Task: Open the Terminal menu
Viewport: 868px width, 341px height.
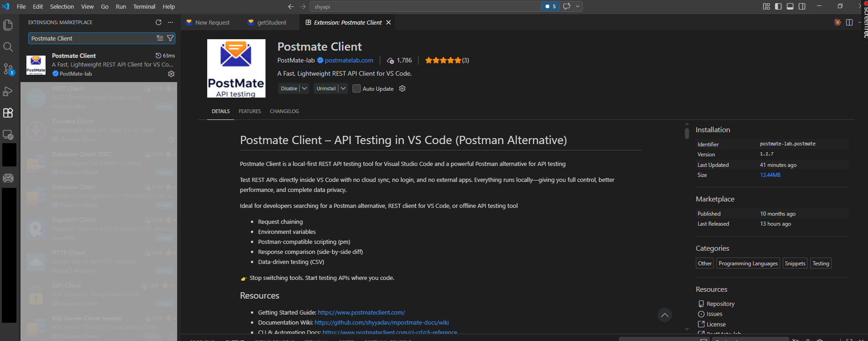Action: (x=144, y=6)
